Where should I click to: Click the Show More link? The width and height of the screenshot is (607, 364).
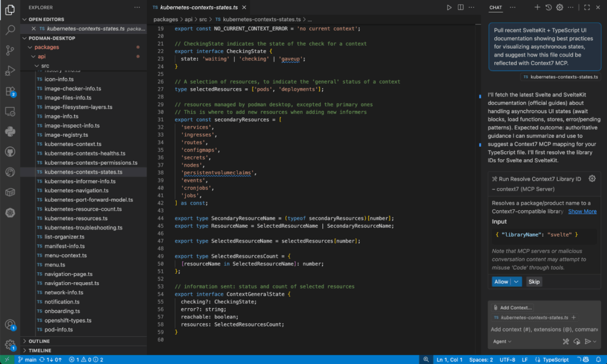(582, 211)
